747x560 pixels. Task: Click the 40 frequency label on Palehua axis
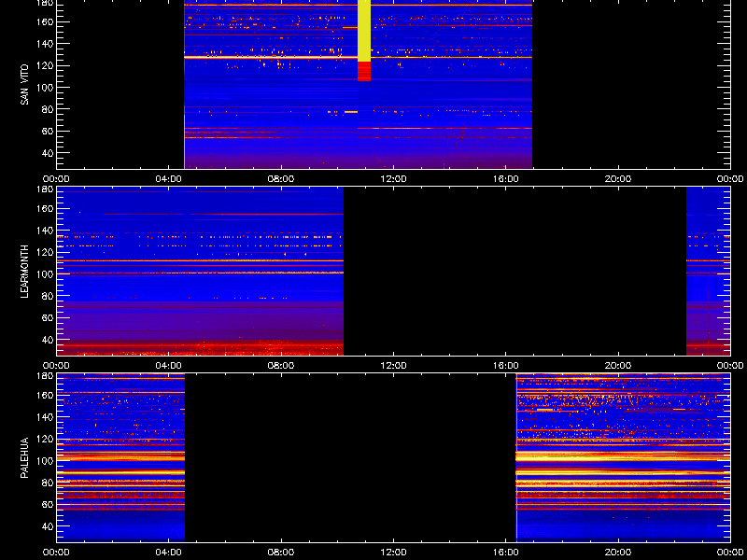coord(46,526)
